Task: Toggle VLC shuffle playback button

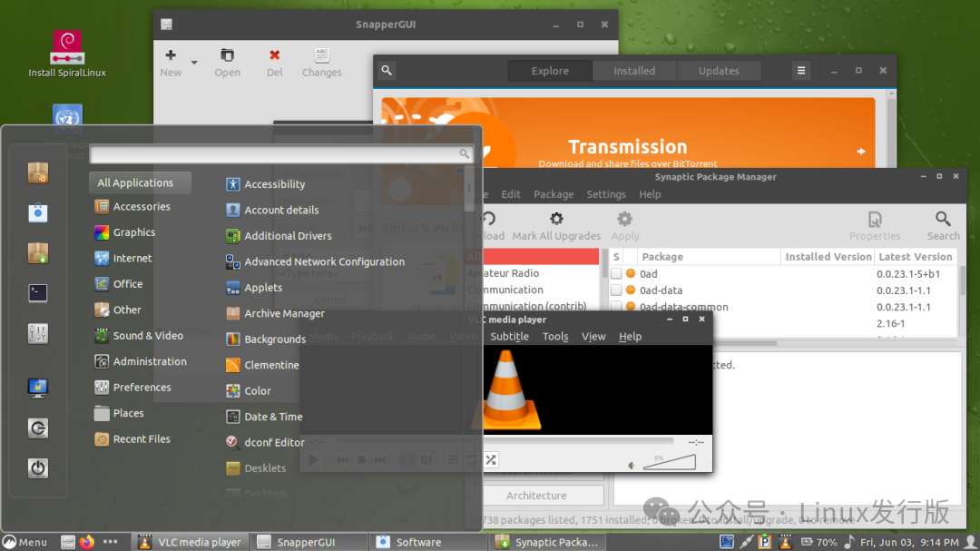Action: tap(491, 459)
